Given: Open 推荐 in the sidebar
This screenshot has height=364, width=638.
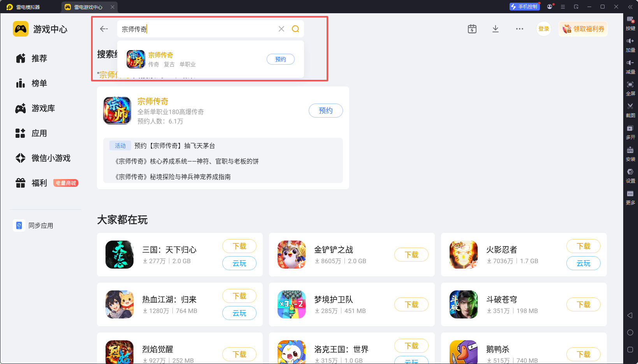Looking at the screenshot, I should tap(32, 58).
